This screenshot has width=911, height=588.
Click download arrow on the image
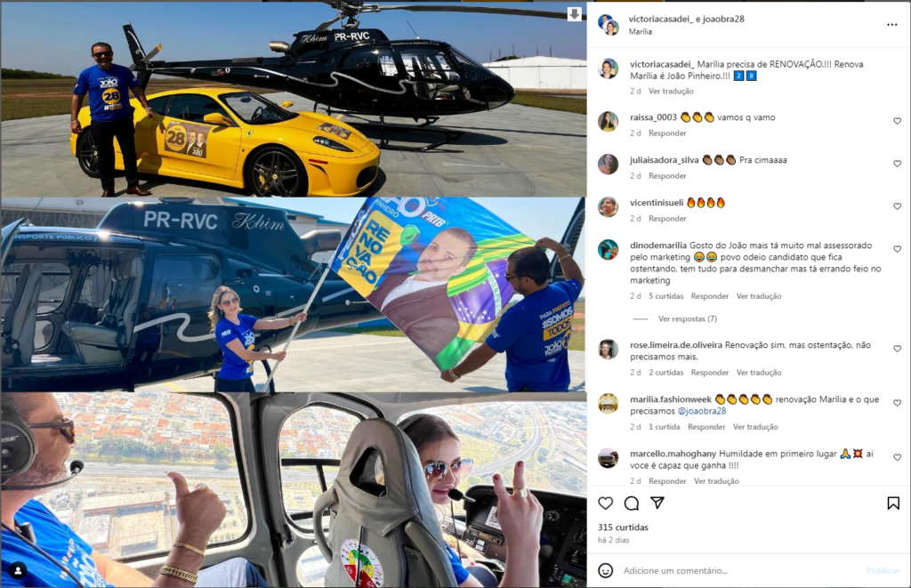tap(574, 14)
